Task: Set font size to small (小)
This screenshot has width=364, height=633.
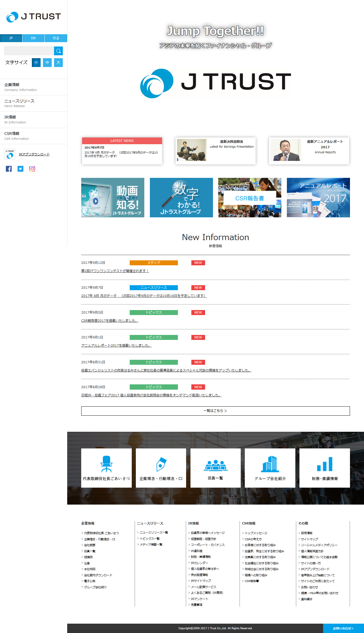Action: (36, 63)
